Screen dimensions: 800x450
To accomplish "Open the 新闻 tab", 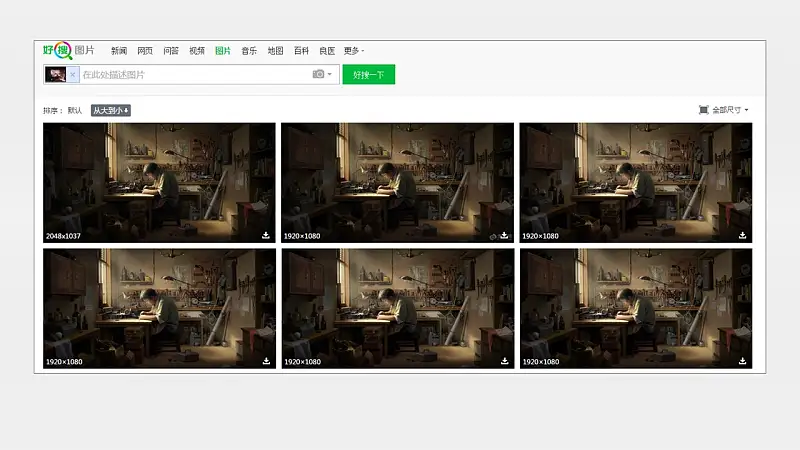I will pyautogui.click(x=119, y=51).
